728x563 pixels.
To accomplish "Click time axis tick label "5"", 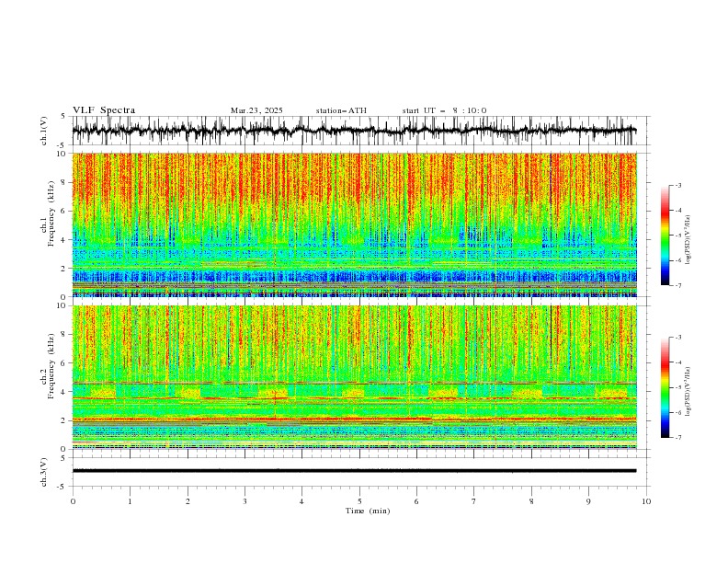I will pyautogui.click(x=359, y=501).
